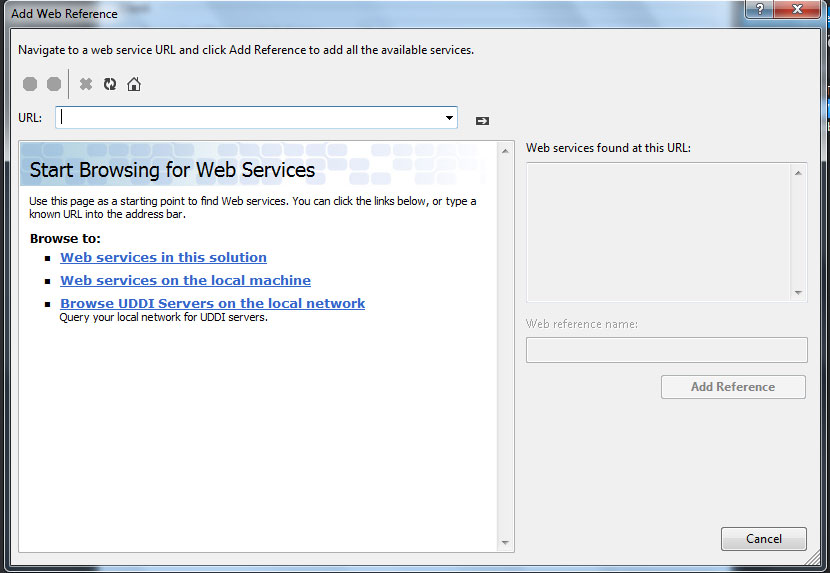Focus the URL address text field
The width and height of the screenshot is (830, 573).
250,118
